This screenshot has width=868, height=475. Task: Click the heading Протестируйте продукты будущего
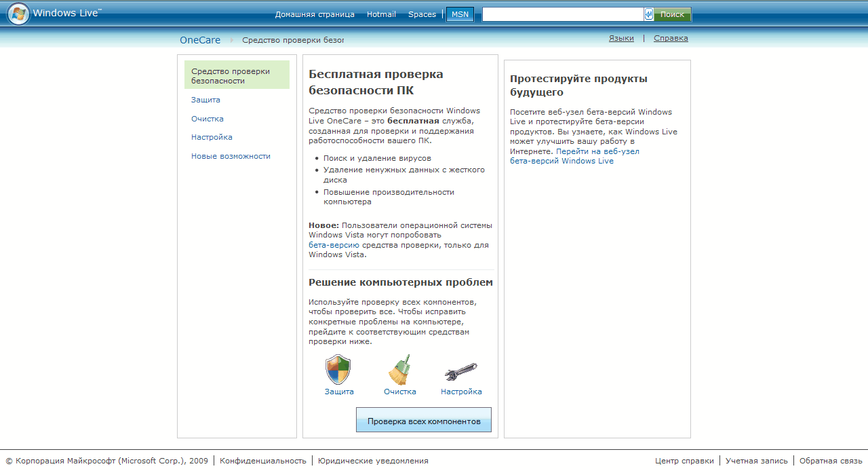coord(578,85)
